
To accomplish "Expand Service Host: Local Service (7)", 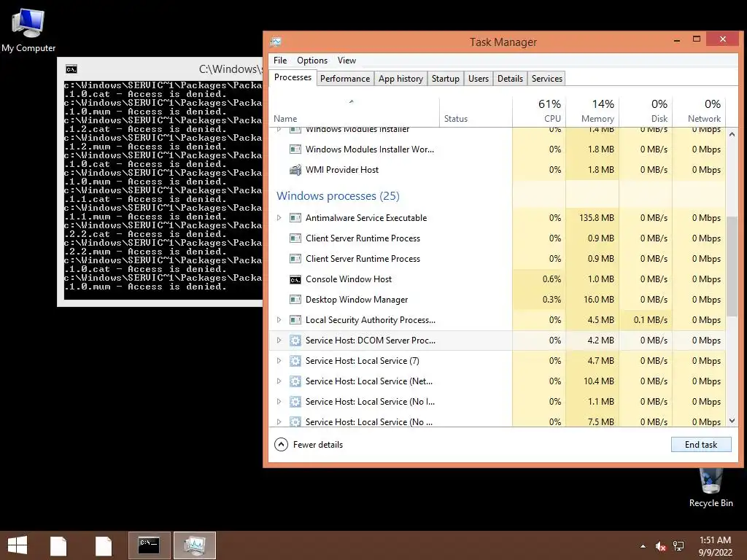I will pyautogui.click(x=279, y=361).
